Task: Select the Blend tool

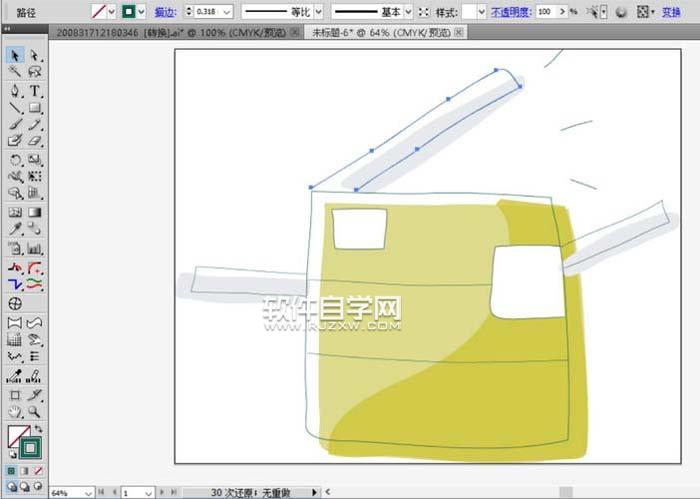Action: pos(34,229)
